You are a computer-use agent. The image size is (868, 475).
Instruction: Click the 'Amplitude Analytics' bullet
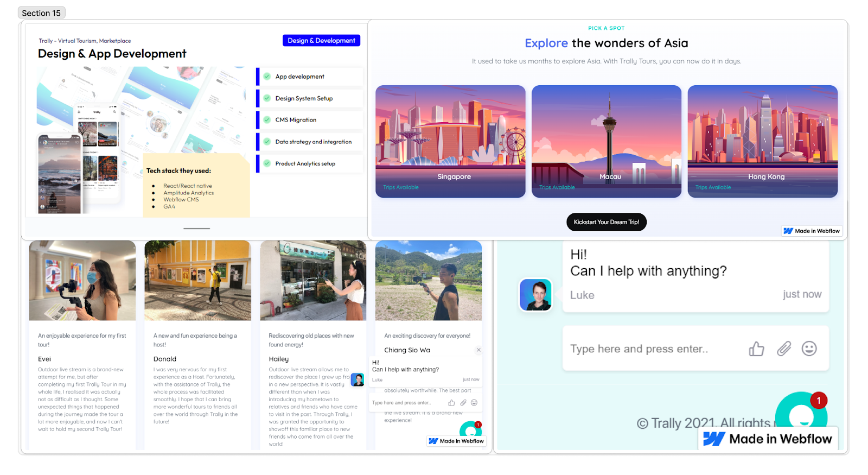tap(189, 193)
